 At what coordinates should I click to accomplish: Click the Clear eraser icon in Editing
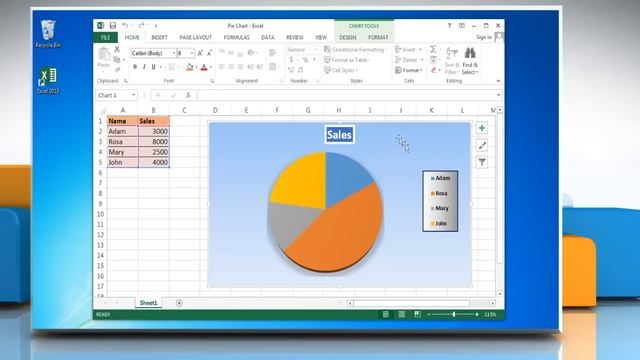(x=433, y=70)
